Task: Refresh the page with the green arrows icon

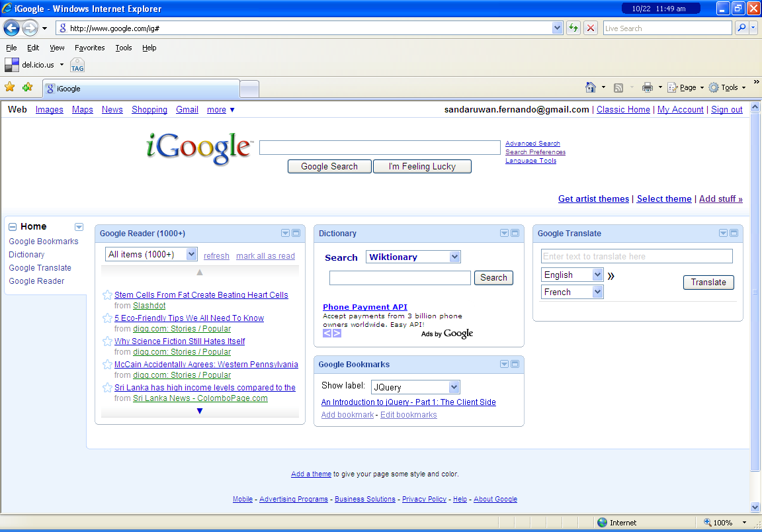Action: coord(573,28)
